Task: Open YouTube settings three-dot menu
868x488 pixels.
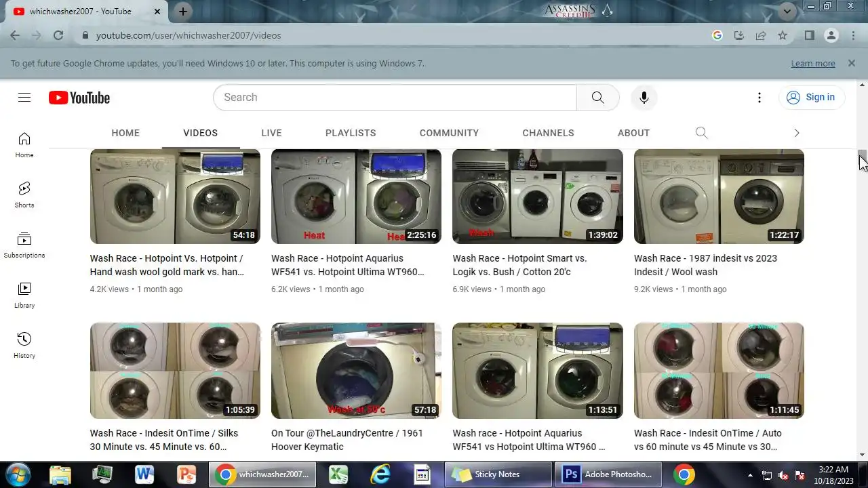Action: (759, 98)
